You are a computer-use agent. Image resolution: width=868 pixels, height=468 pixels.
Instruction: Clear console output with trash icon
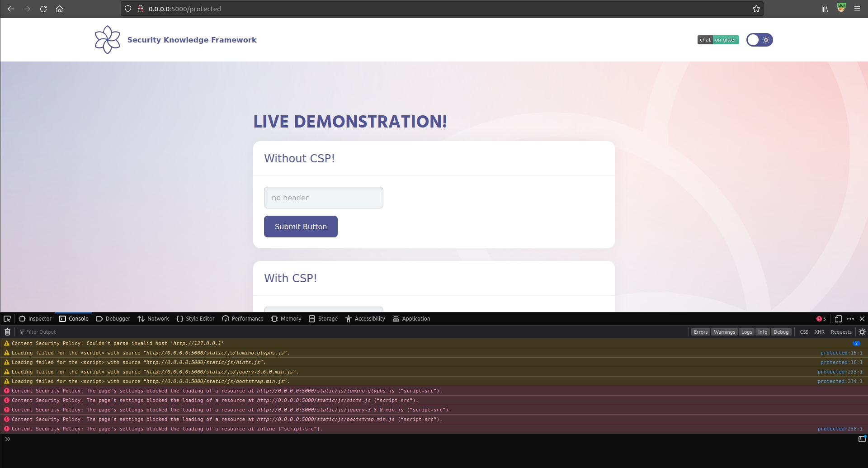tap(7, 332)
